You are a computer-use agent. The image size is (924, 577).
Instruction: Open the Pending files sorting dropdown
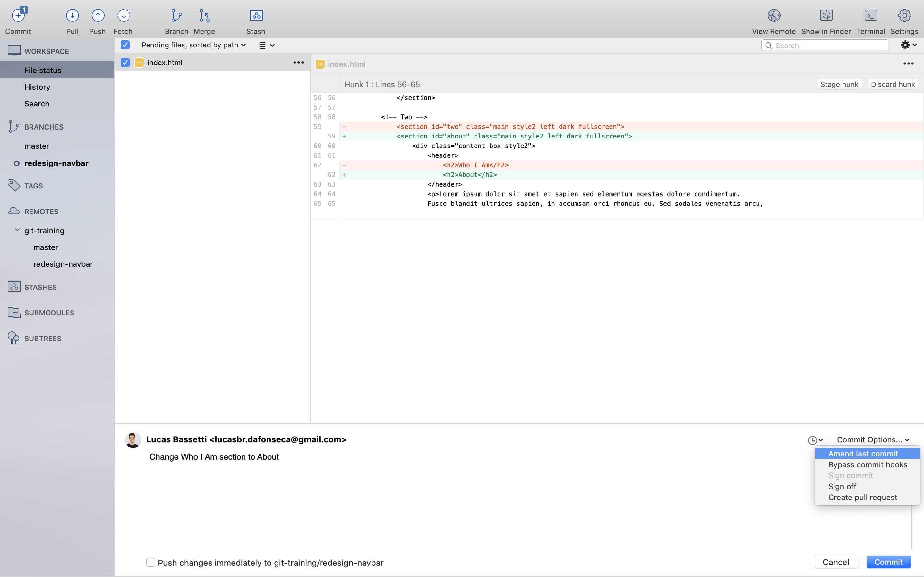click(x=193, y=45)
